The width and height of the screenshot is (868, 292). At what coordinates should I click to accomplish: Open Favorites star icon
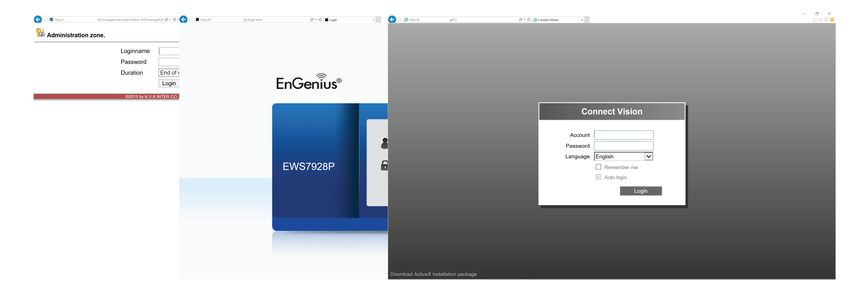pyautogui.click(x=820, y=20)
